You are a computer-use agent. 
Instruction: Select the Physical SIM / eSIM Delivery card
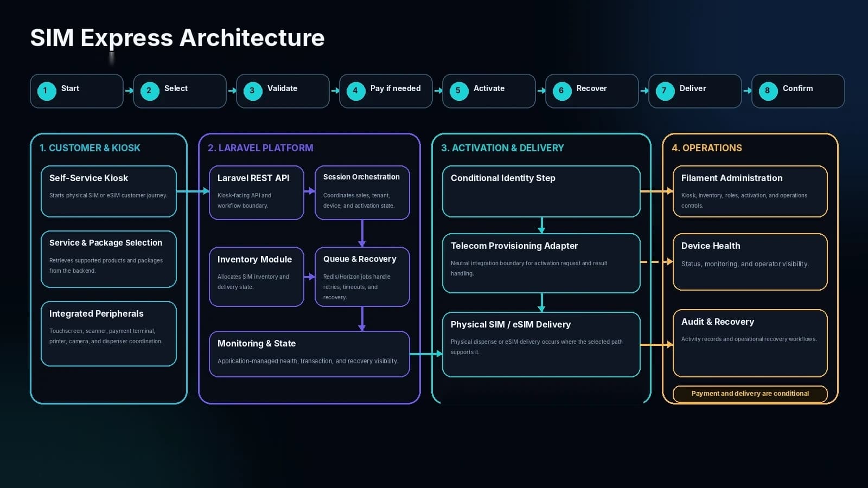coord(541,344)
